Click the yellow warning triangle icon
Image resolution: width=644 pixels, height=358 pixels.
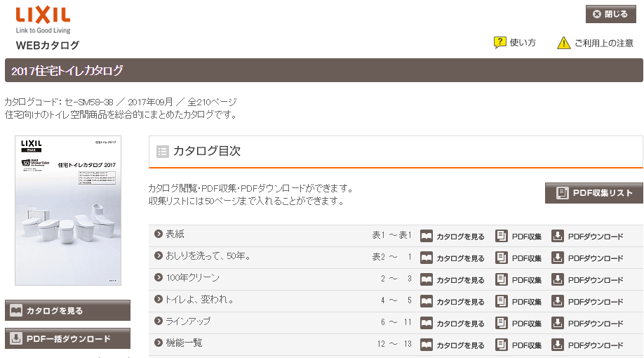564,43
